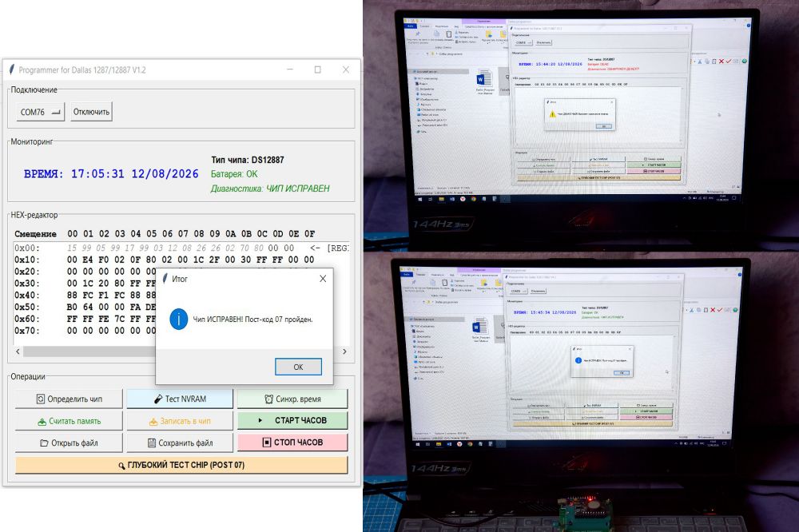799x532 pixels.
Task: Click the HEX editor scrollbar left arrow
Action: coord(18,351)
